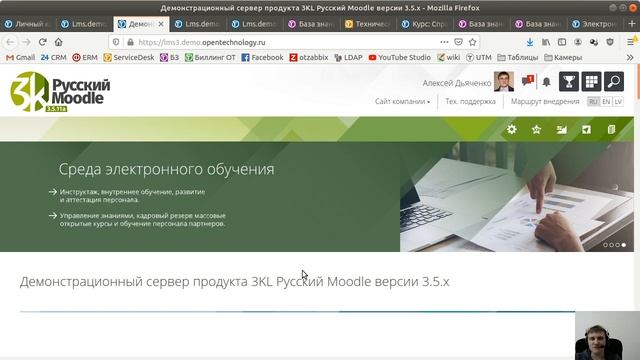Click Алексей Дьяченко's profile photo

point(504,81)
